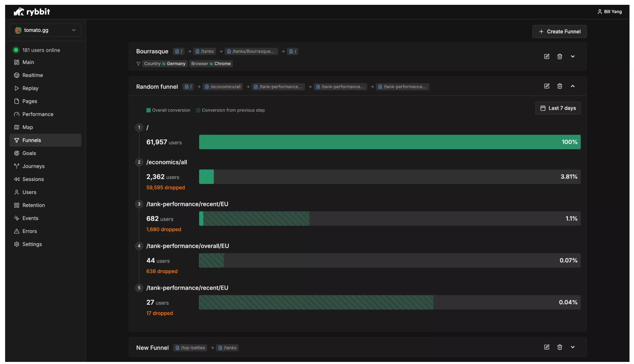634x364 pixels.
Task: Expand the Bourrasque funnel chevron
Action: coord(573,57)
